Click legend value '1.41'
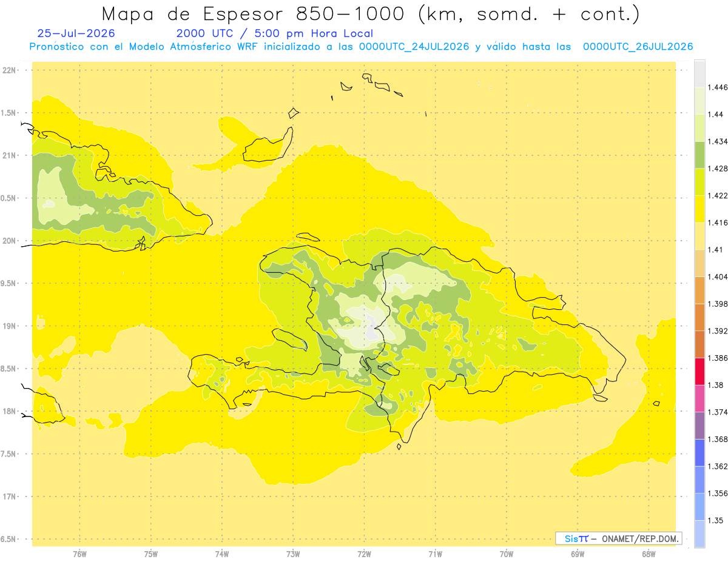 716,250
